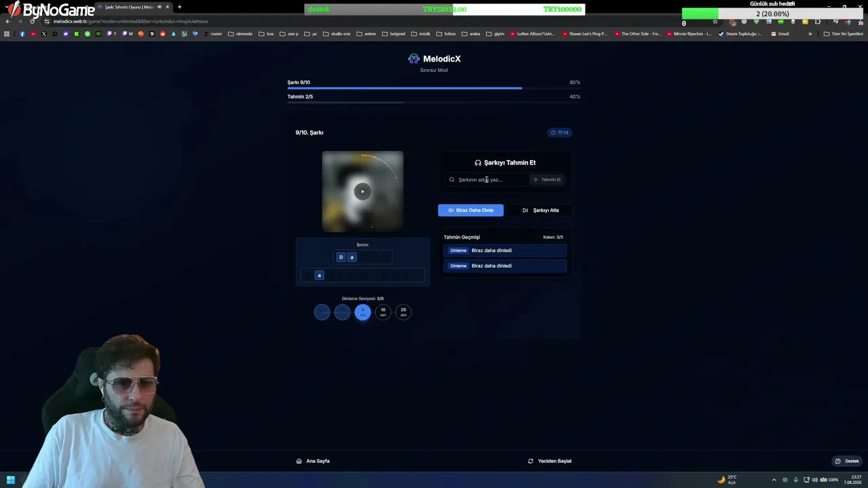
Task: Select the 20 san listening level
Action: tap(403, 312)
